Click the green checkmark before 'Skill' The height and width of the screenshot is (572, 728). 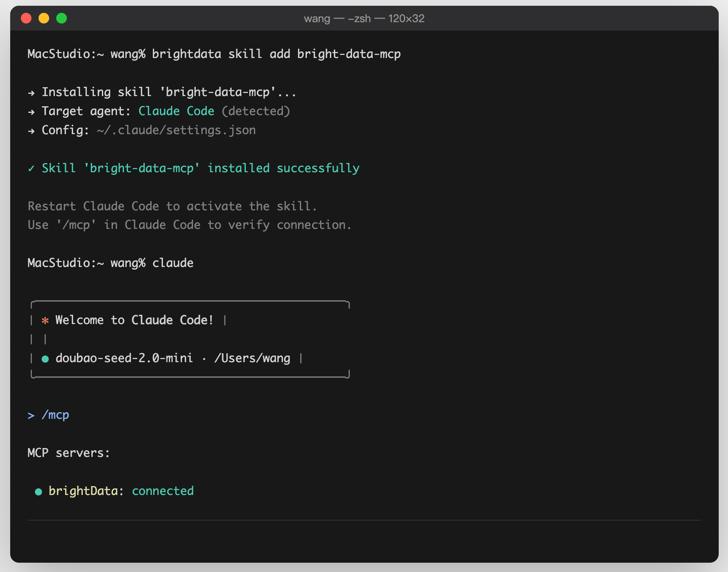click(x=31, y=168)
